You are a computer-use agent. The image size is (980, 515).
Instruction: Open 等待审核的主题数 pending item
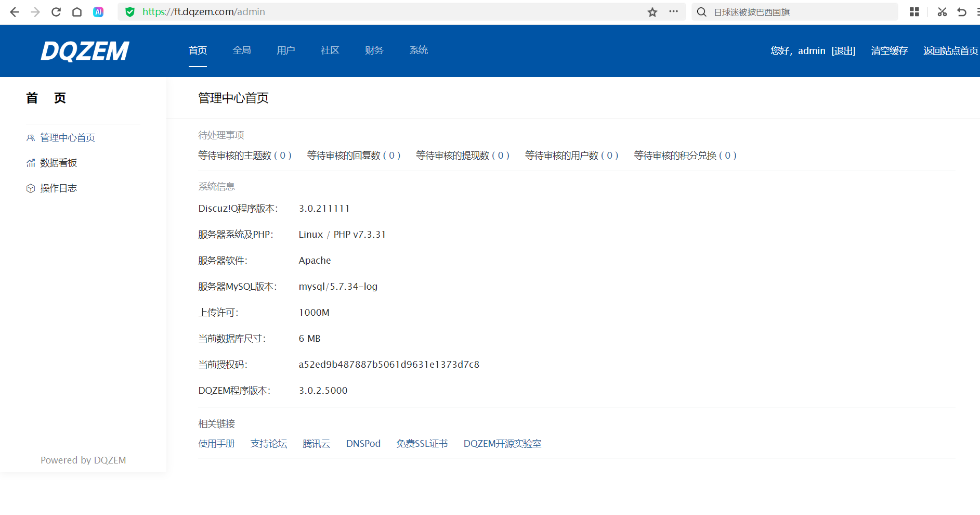[245, 156]
